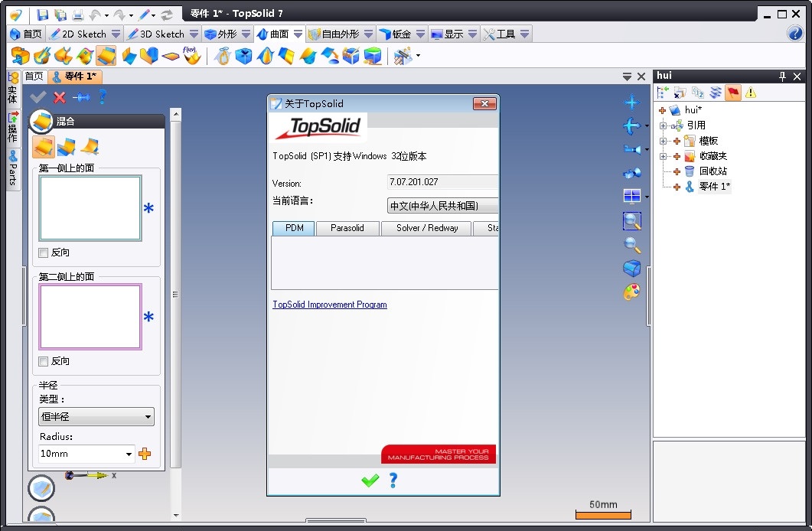Expand the 引用 tree node

(663, 125)
